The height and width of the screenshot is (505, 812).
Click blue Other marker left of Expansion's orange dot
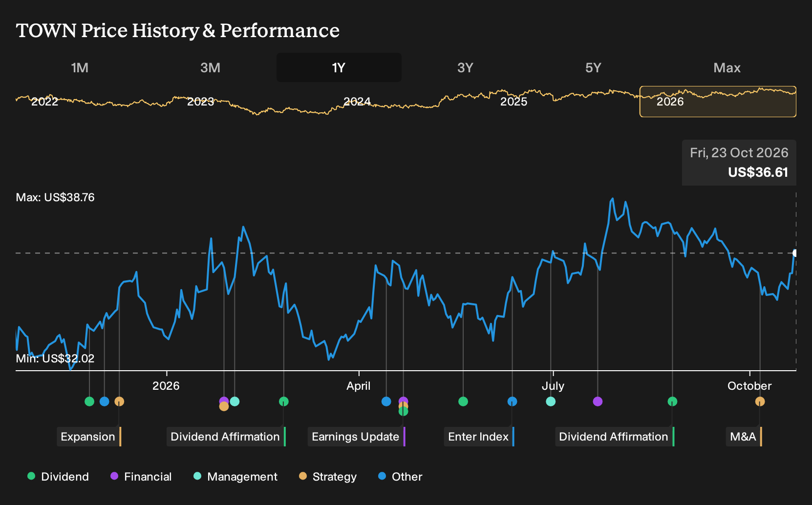[104, 401]
